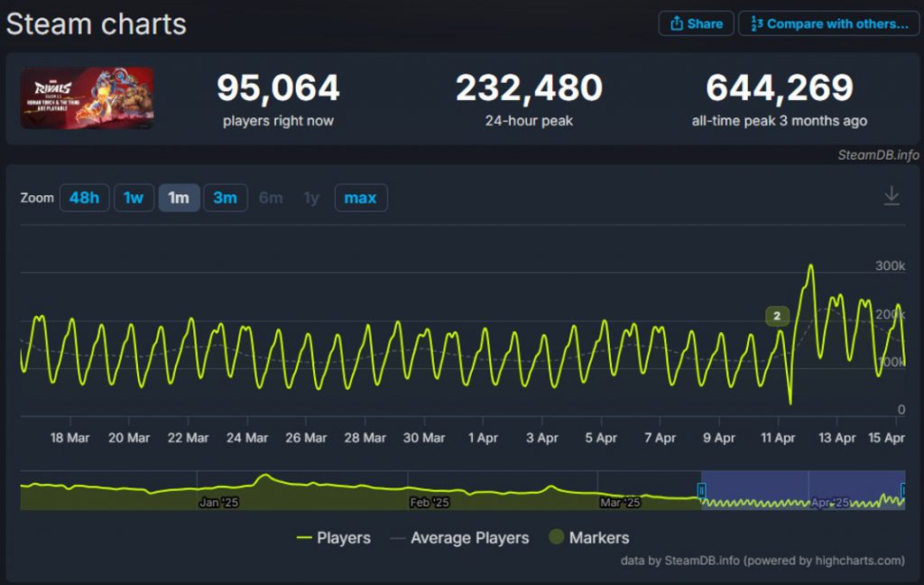Grab the left navigator range handle
The width and height of the screenshot is (924, 585).
tap(701, 490)
